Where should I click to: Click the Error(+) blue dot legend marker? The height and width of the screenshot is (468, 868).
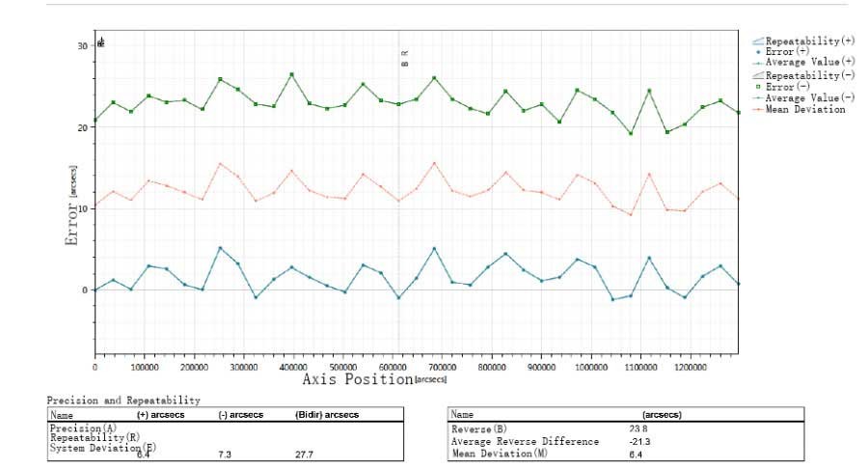click(x=757, y=52)
